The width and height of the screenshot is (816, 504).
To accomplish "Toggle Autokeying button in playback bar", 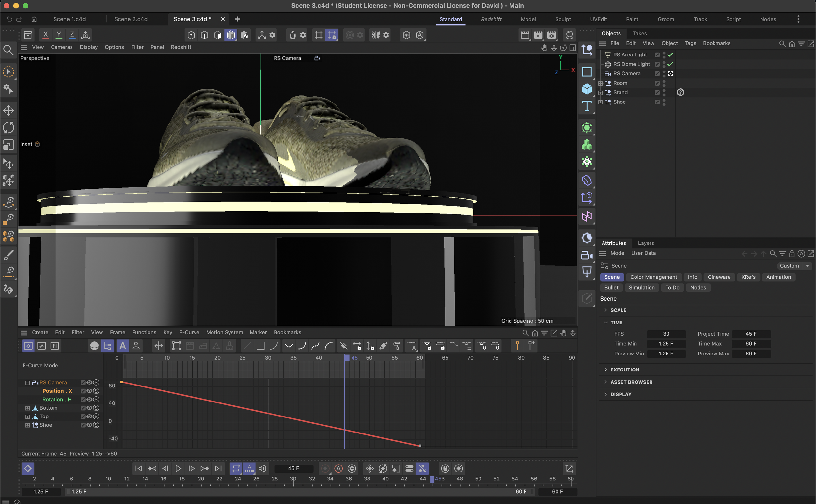I will point(338,469).
